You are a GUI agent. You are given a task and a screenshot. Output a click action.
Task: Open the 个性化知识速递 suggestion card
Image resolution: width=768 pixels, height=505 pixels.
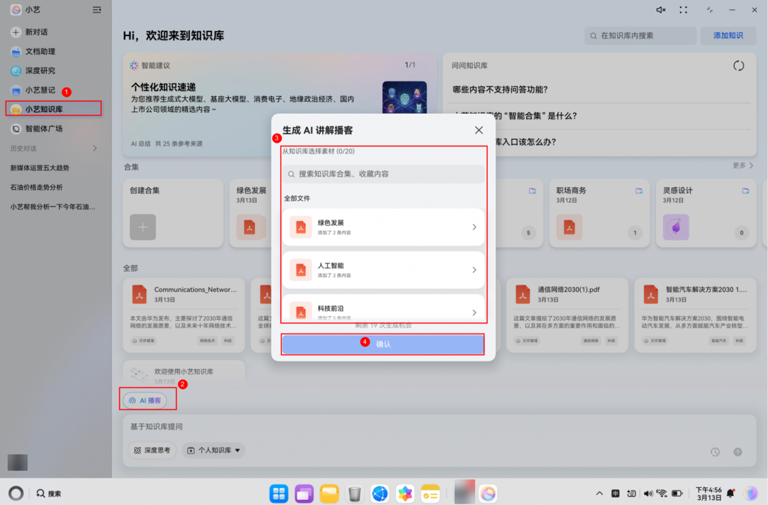[280, 104]
